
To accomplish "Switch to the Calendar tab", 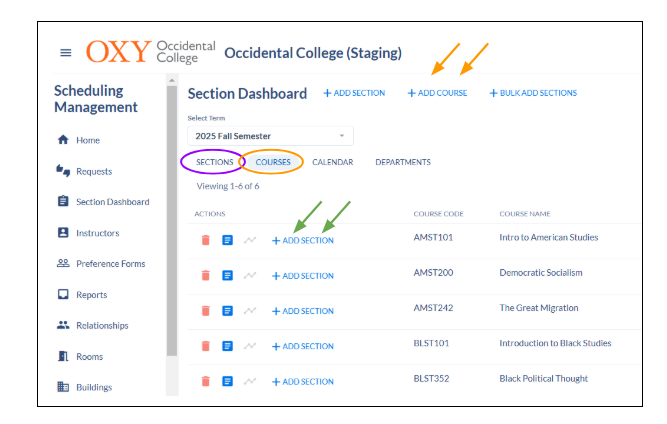I will click(333, 162).
